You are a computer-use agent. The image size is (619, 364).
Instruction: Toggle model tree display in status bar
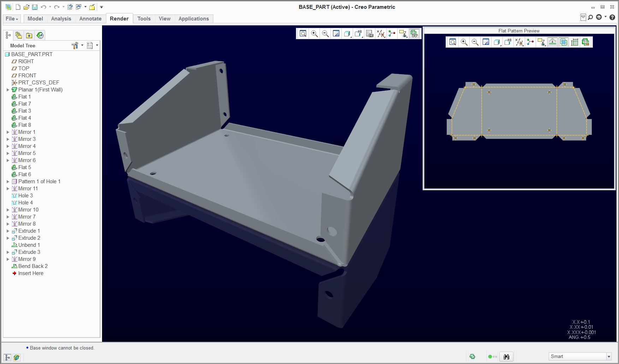tap(7, 358)
